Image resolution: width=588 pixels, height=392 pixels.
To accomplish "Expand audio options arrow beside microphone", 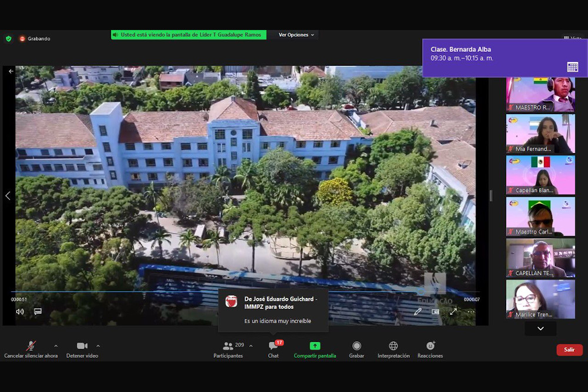I will pos(56,346).
